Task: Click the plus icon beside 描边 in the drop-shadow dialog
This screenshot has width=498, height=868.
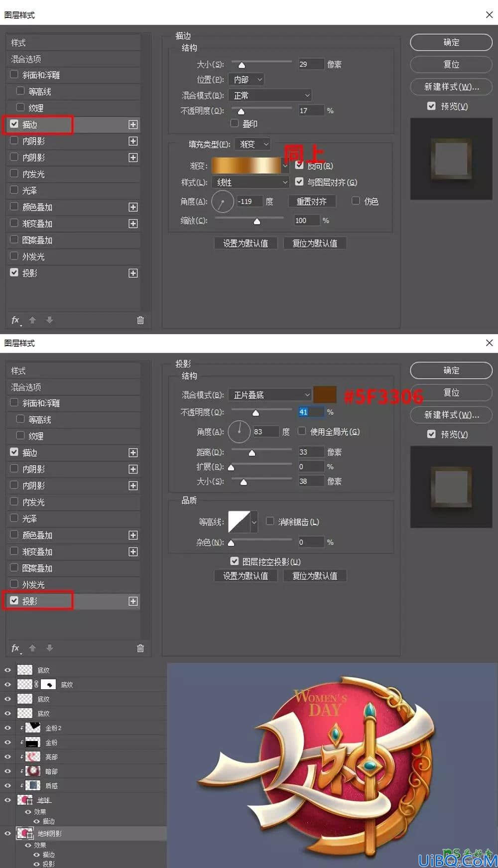Action: [133, 453]
